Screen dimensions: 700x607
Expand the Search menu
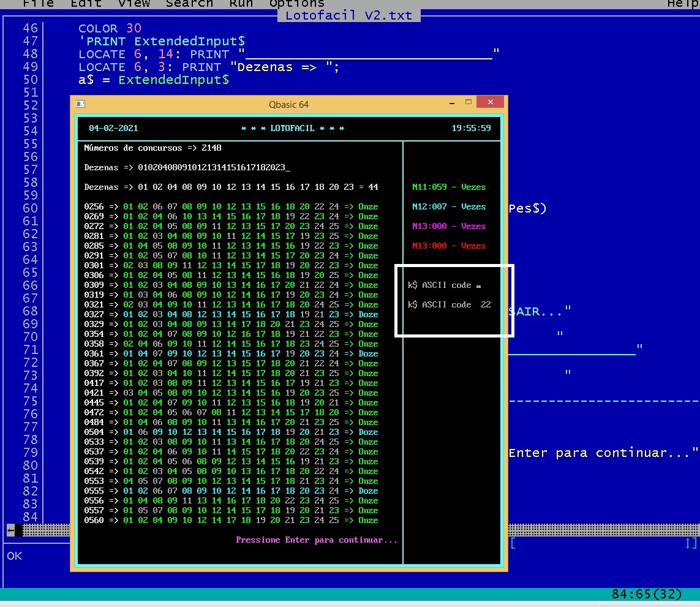(x=189, y=4)
